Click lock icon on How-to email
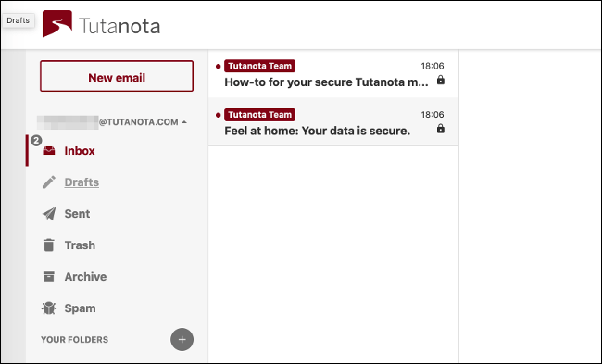602x364 pixels. (x=441, y=80)
